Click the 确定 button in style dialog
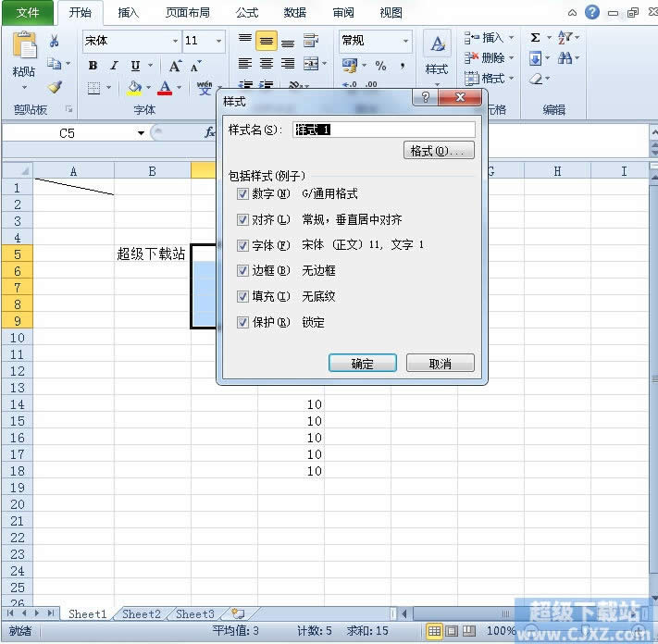 pos(363,363)
